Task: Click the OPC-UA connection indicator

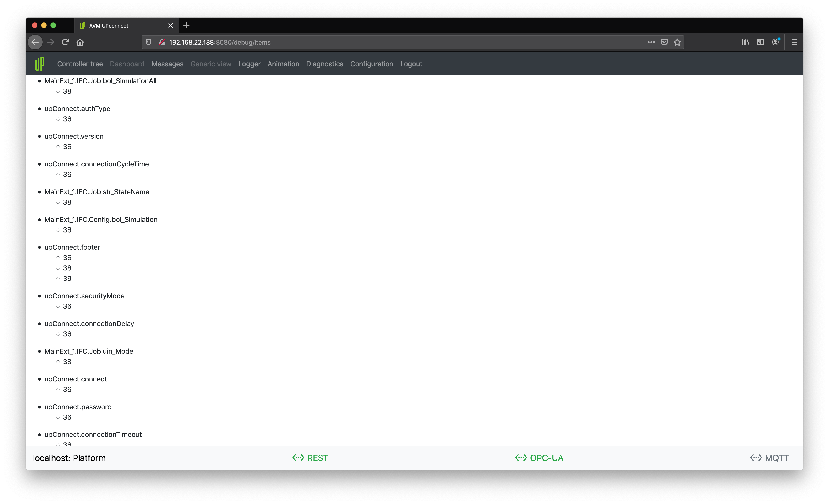Action: pos(539,458)
